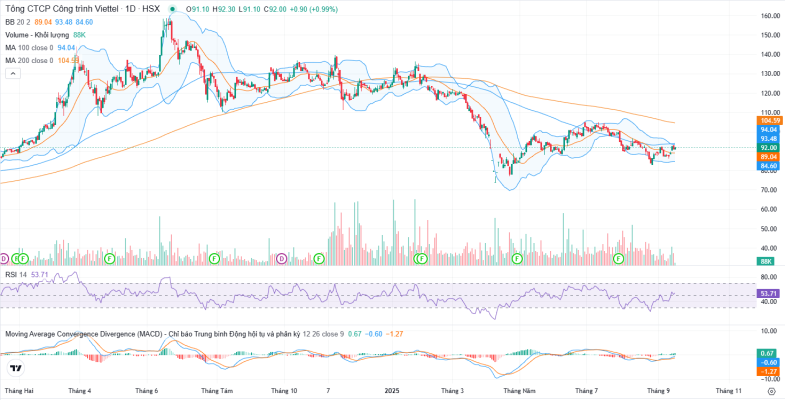
Task: Click the blue -0.60 MACD axis label
Action: click(x=768, y=362)
